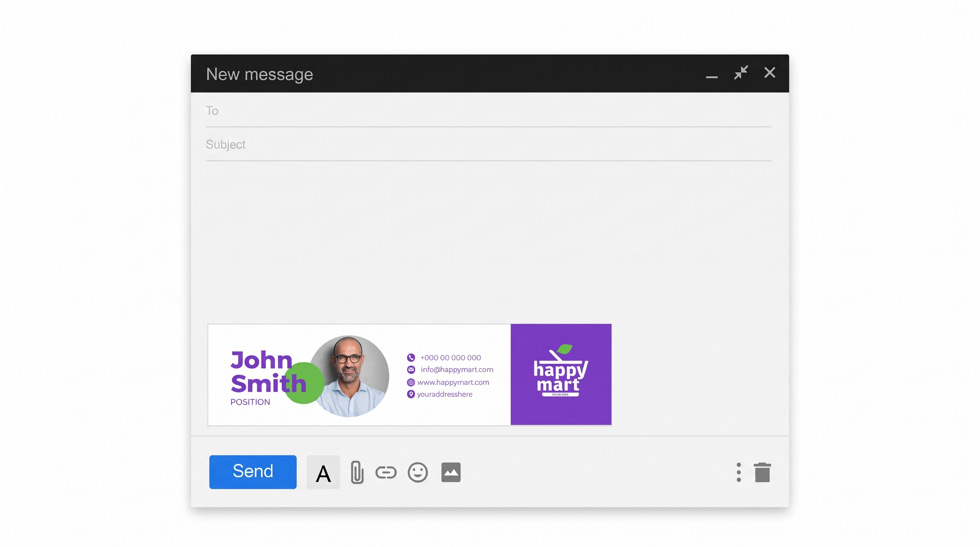Discard draft with the trash icon

tap(762, 472)
